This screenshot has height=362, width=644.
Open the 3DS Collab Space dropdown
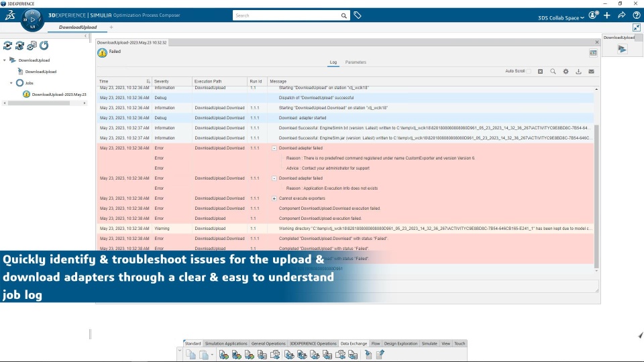click(561, 17)
